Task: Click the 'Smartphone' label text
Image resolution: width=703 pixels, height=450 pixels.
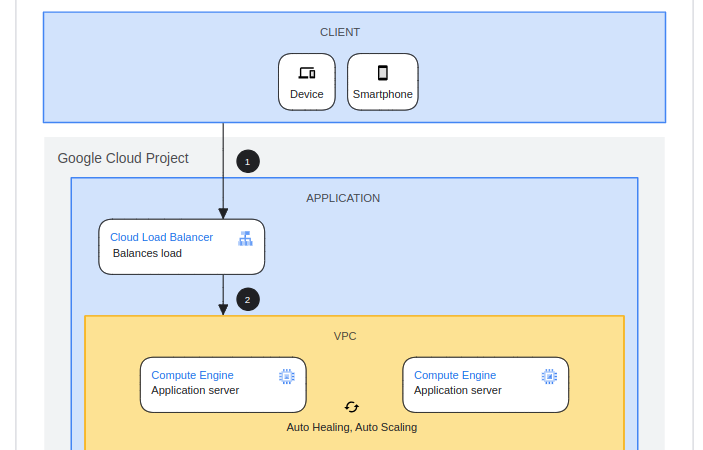Action: pos(382,94)
